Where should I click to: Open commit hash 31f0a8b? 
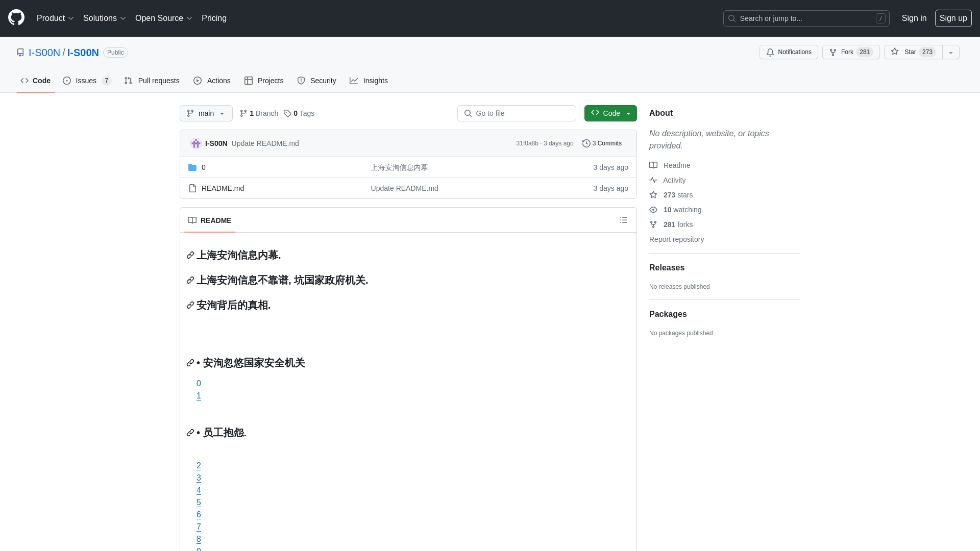click(527, 143)
